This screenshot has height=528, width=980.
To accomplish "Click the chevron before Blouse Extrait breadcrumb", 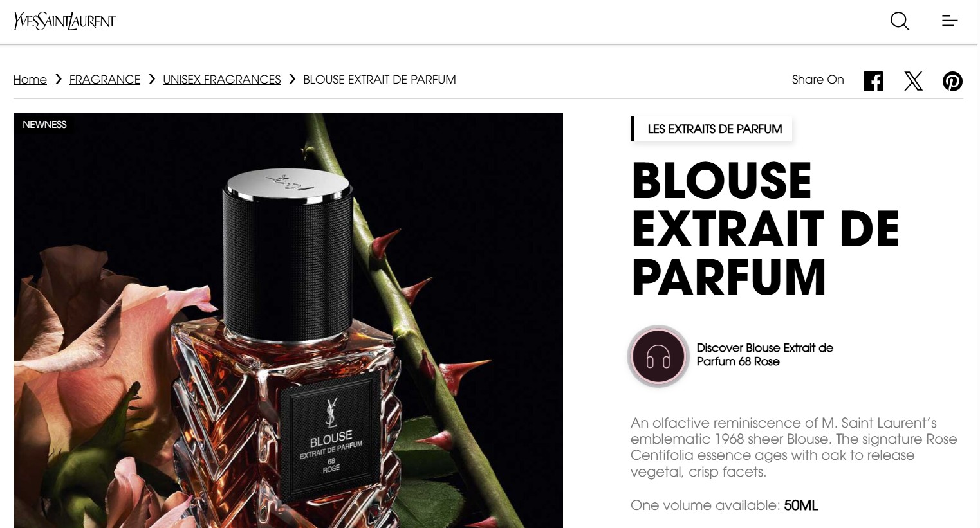I will pyautogui.click(x=292, y=79).
